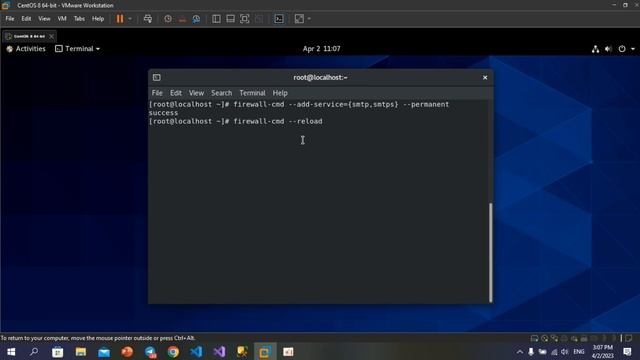Click the firewall-cmd --reload command line
Image resolution: width=640 pixels, height=360 pixels.
tap(236, 121)
